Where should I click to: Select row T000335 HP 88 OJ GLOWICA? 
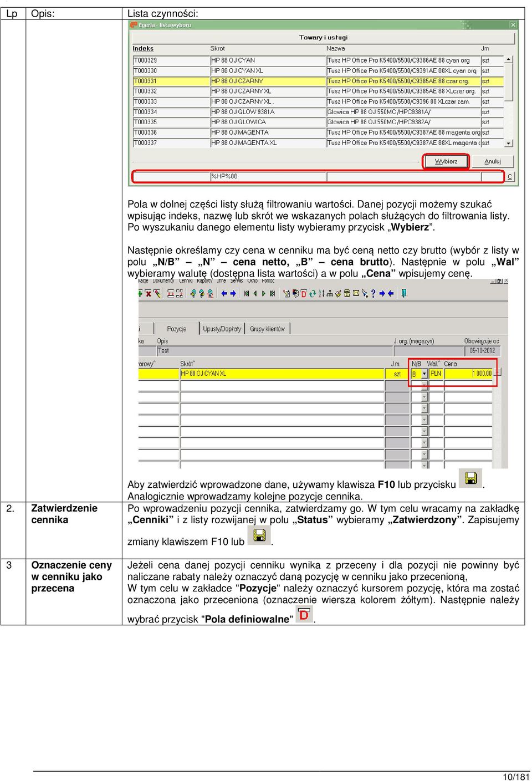(318, 122)
